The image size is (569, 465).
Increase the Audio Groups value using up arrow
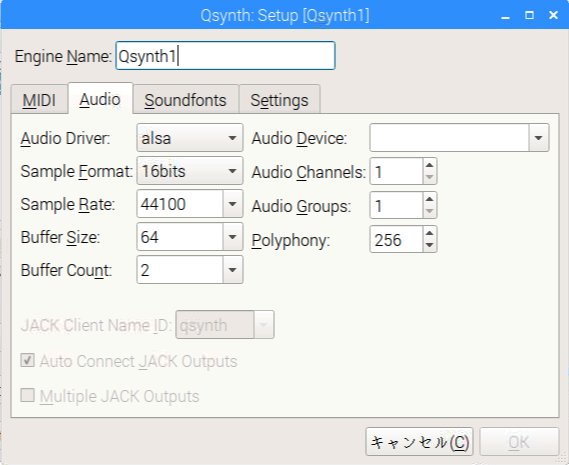coord(430,199)
